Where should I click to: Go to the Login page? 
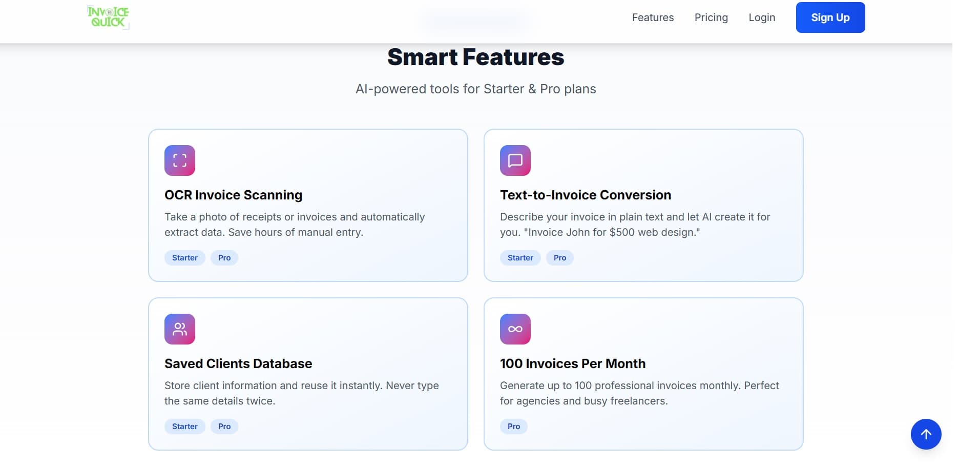(761, 17)
